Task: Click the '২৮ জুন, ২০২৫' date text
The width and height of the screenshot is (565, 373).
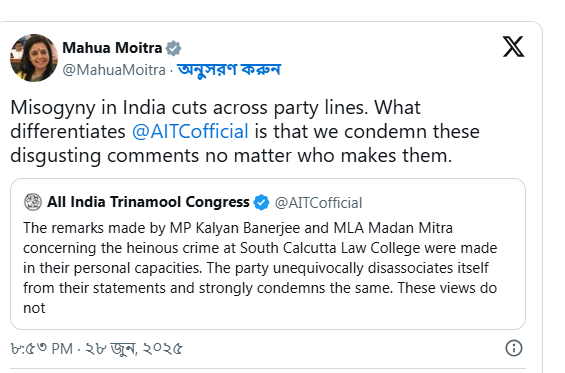Action: click(x=134, y=349)
